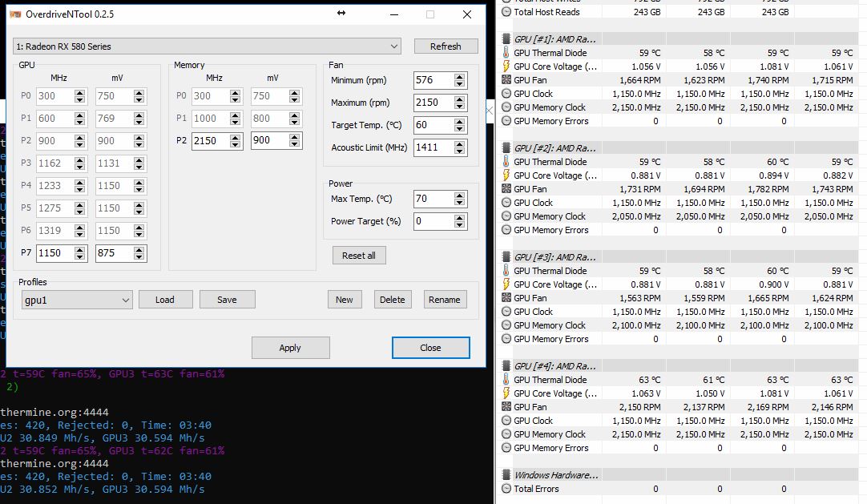Screen dimensions: 867x504
Task: Click lightning icon of GPU #3 Core Voltage
Action: [506, 284]
